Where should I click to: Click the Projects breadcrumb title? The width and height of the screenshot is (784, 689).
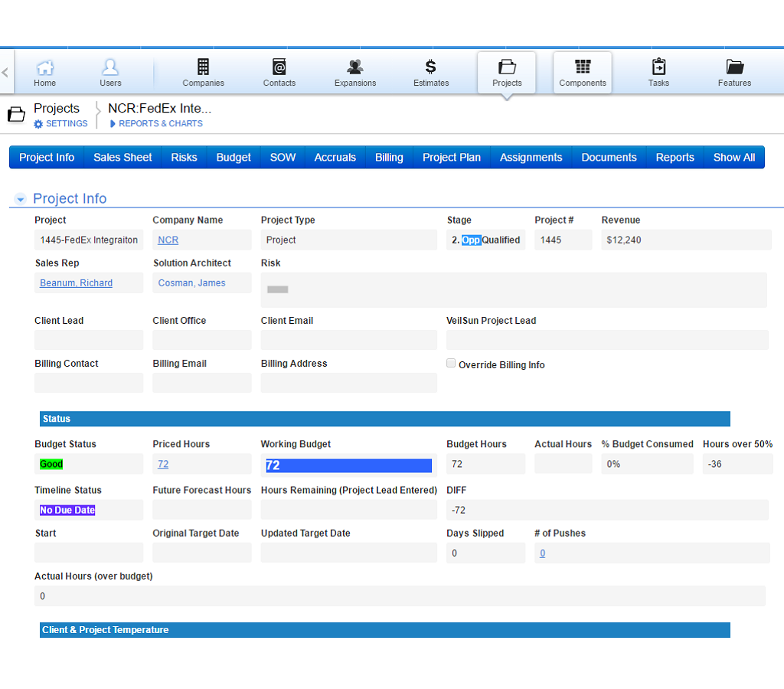[57, 109]
